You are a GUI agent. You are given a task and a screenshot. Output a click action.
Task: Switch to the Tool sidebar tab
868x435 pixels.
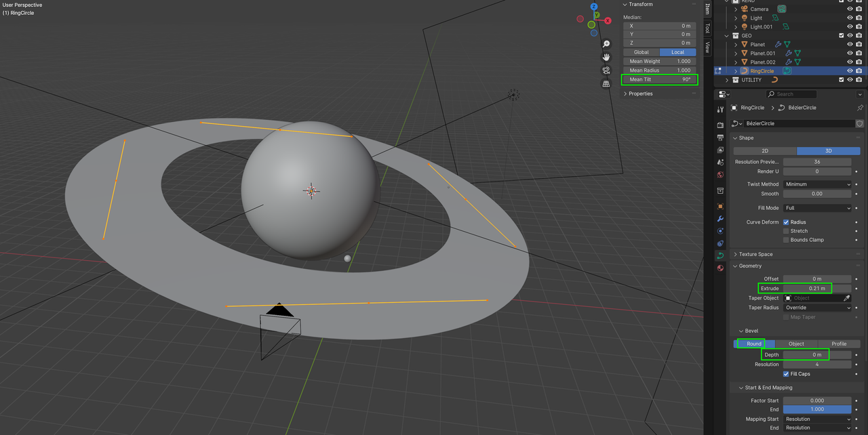[707, 28]
